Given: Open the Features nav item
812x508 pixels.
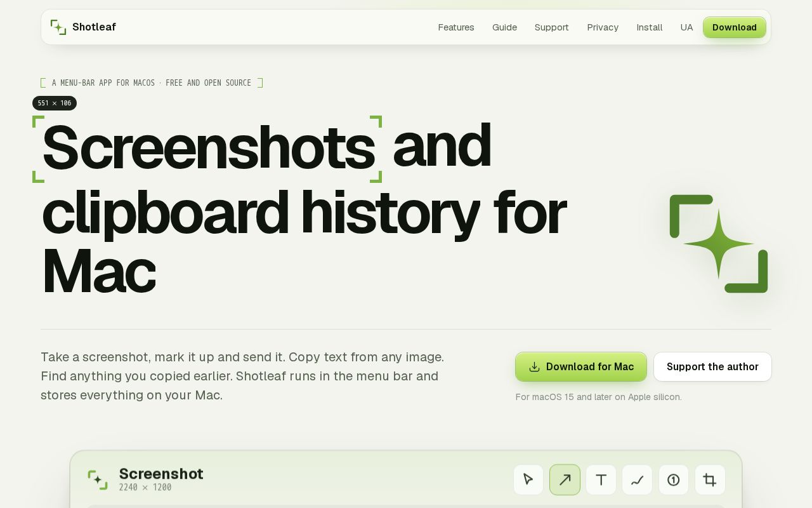Looking at the screenshot, I should 456,27.
